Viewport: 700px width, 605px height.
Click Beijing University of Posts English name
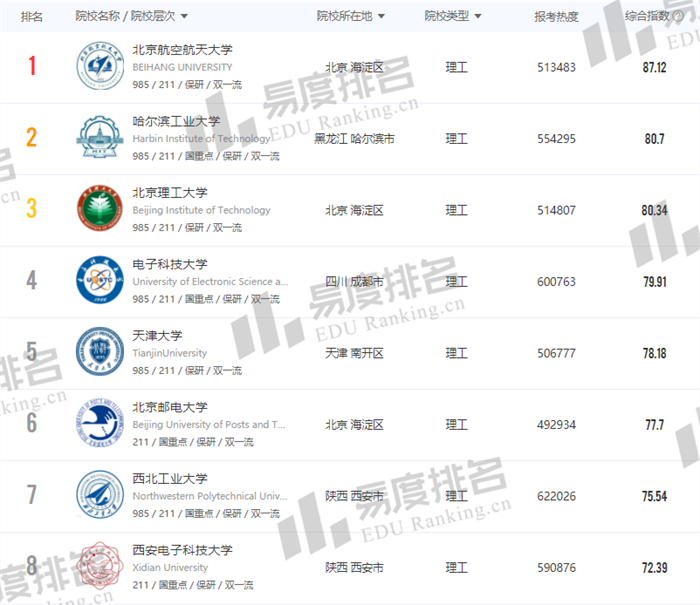(x=208, y=425)
